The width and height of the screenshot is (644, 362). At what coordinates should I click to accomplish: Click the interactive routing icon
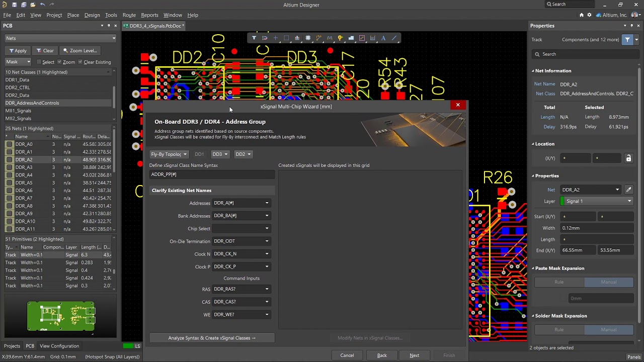click(318, 38)
